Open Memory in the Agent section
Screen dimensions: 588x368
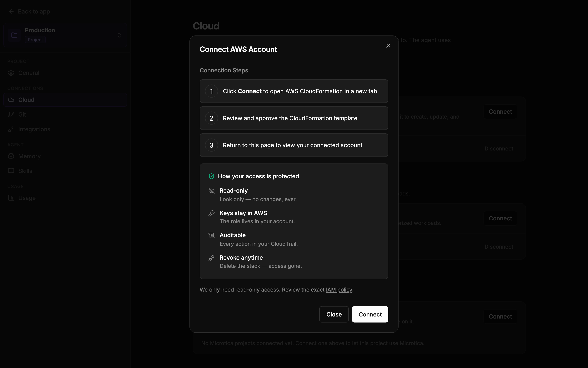pos(65,156)
